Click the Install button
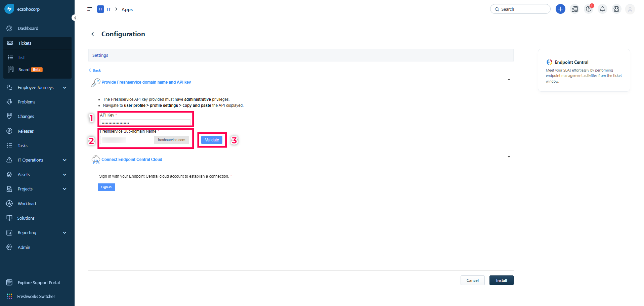This screenshot has width=644, height=306. click(x=502, y=280)
